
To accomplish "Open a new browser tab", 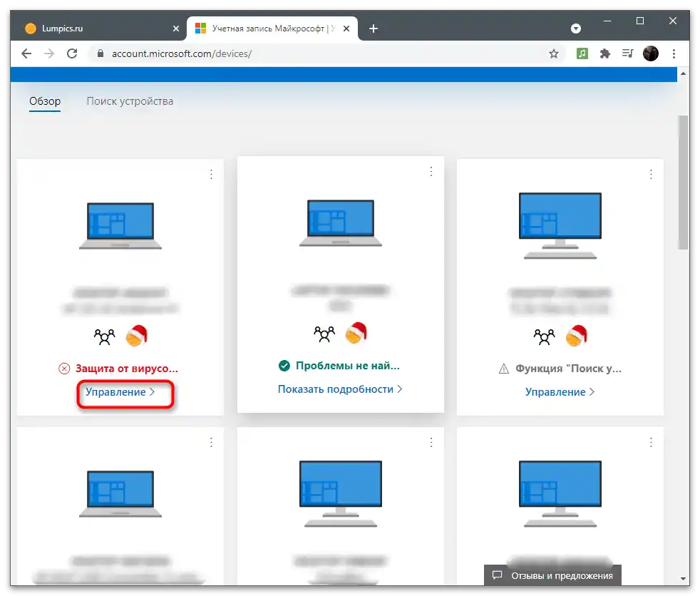I will 374,29.
